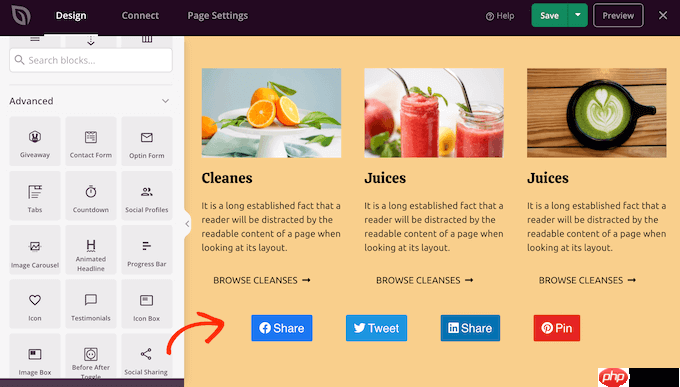The height and width of the screenshot is (387, 680).
Task: Open the Help link
Action: pos(500,16)
